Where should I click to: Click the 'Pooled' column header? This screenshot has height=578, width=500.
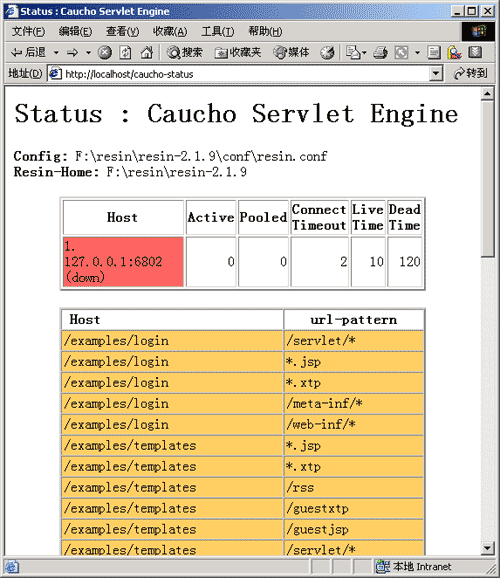tap(263, 217)
